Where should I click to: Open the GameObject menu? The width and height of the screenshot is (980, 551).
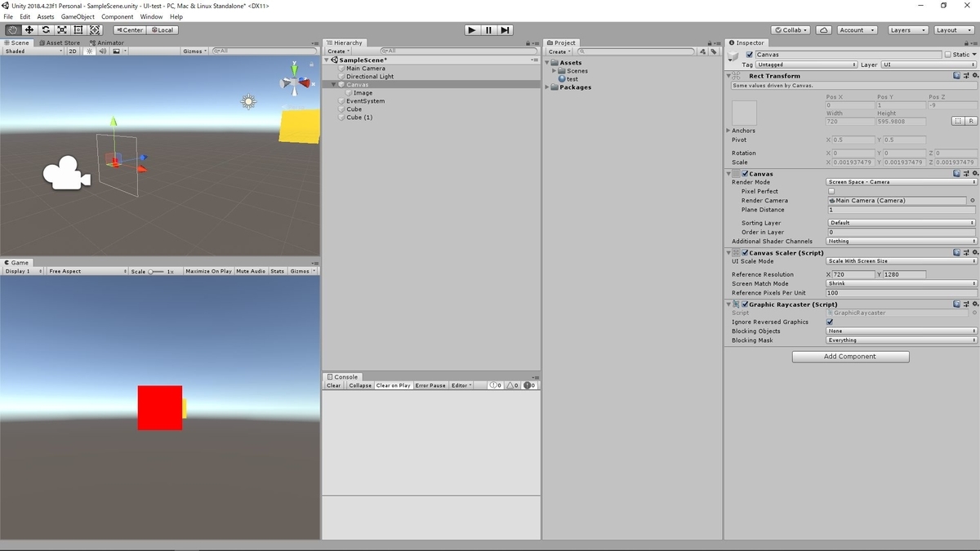pyautogui.click(x=78, y=16)
